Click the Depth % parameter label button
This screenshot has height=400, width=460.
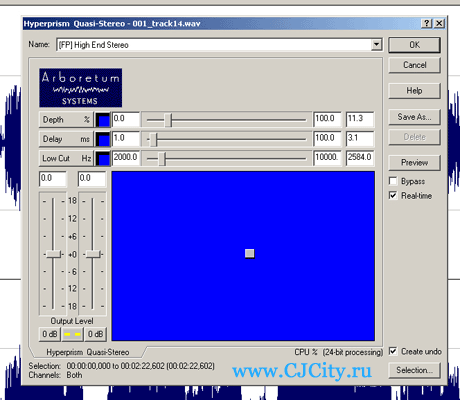(x=66, y=120)
